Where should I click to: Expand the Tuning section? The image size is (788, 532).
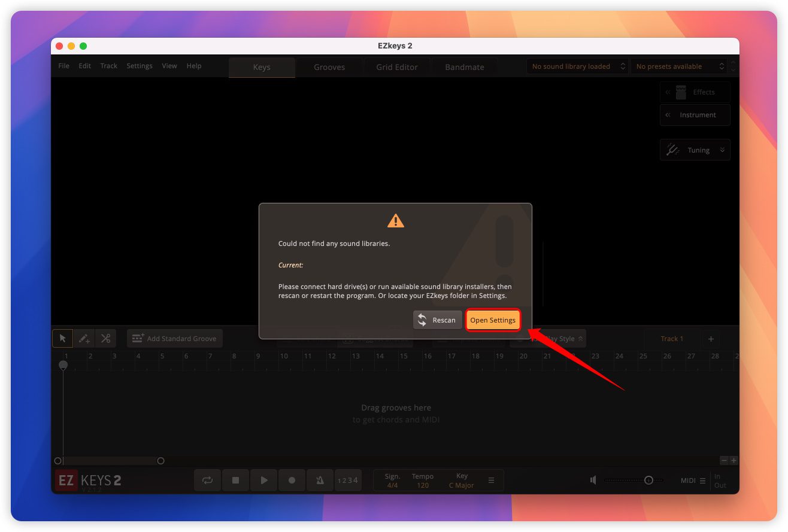tap(695, 150)
